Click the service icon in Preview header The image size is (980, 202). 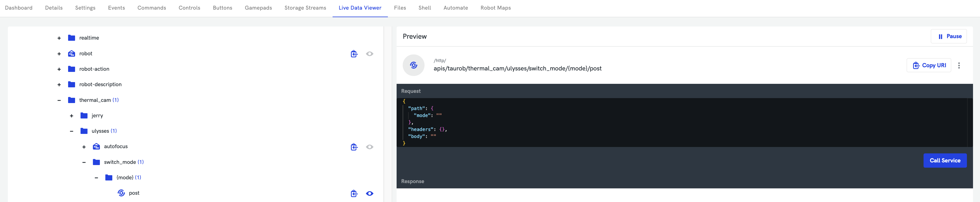(413, 65)
